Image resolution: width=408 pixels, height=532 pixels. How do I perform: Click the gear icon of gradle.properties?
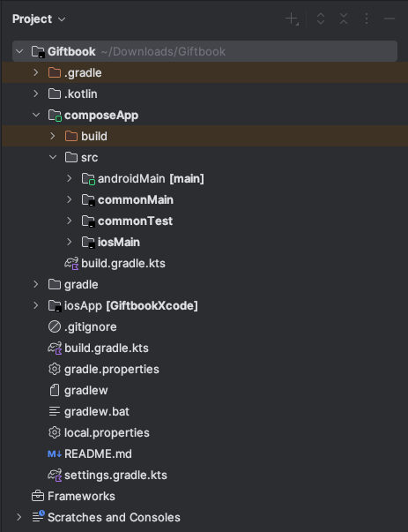tap(55, 369)
